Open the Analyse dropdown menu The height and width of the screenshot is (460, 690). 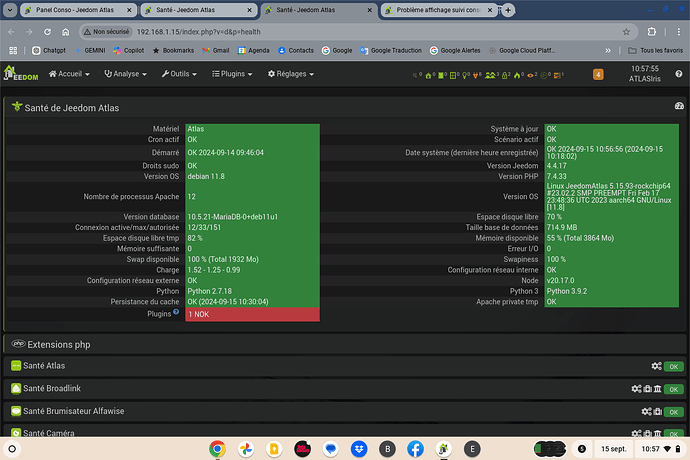pyautogui.click(x=125, y=74)
